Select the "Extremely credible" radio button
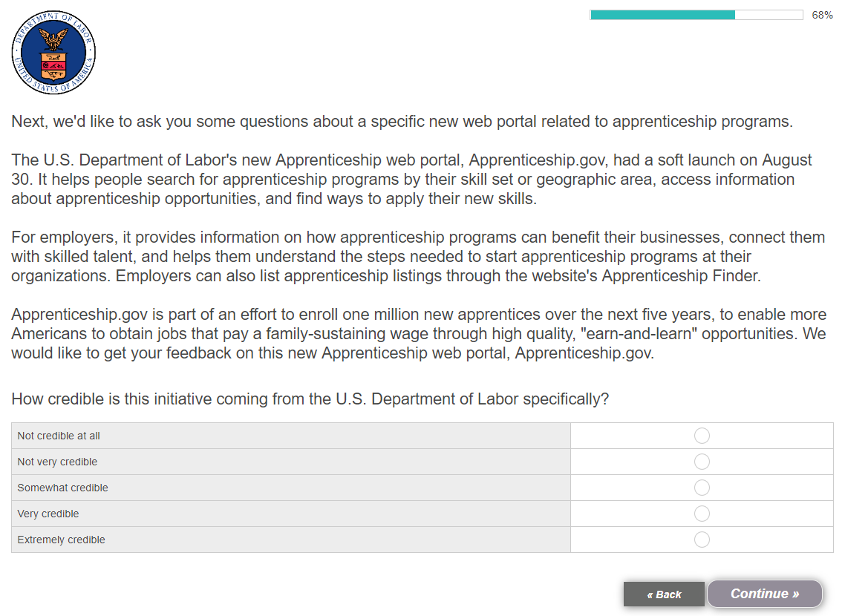Viewport: 845px width, 616px height. [702, 540]
